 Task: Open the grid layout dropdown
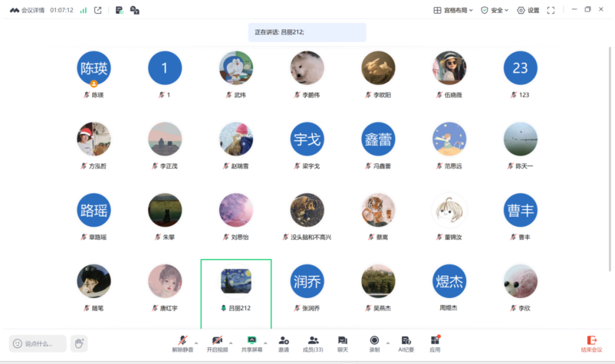(453, 10)
